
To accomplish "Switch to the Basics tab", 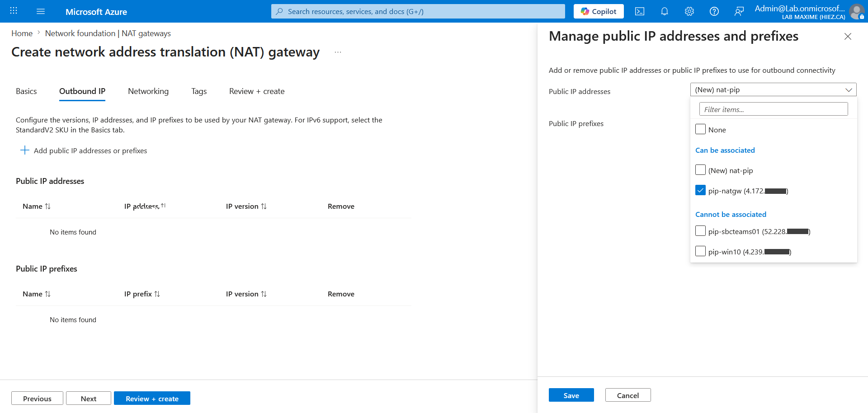I will point(26,91).
